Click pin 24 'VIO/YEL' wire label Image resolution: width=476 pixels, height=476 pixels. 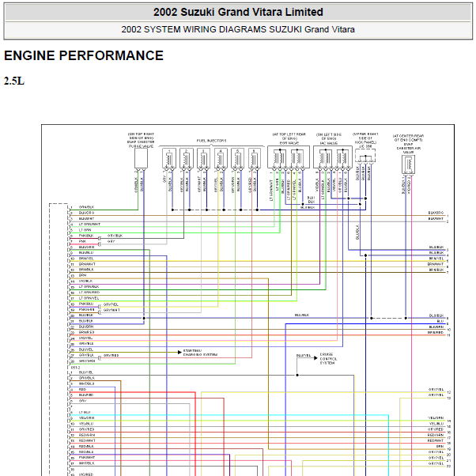coord(86,338)
